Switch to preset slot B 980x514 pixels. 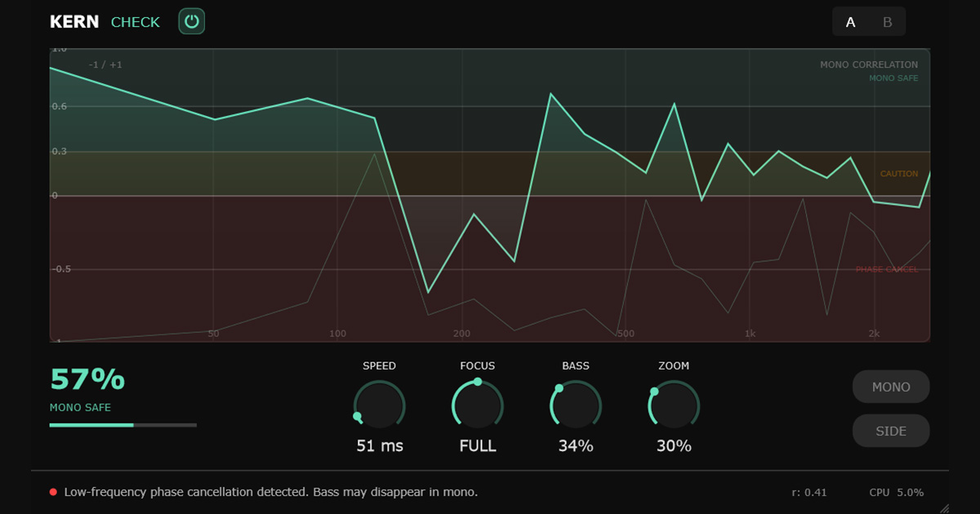click(887, 22)
